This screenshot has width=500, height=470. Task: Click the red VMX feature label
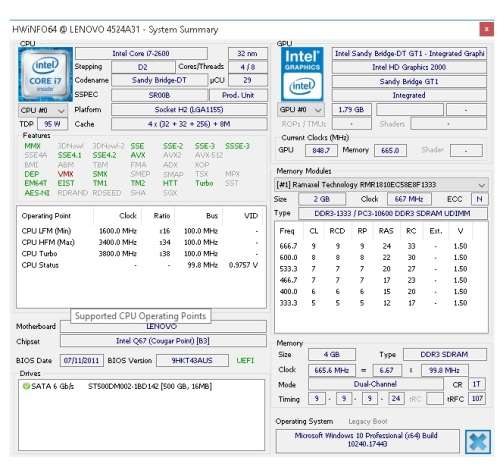tap(65, 174)
